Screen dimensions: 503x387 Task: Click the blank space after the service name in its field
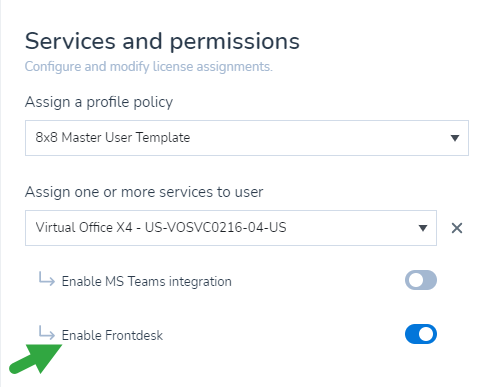[350, 228]
